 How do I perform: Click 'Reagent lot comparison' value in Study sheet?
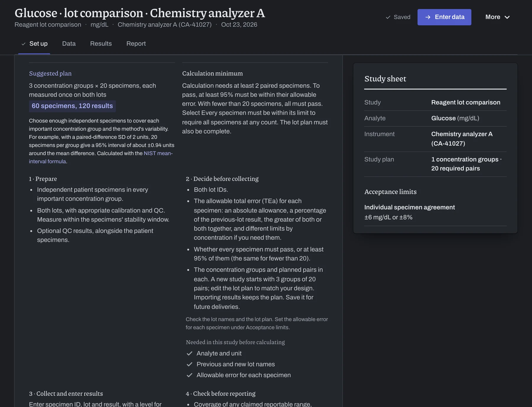tap(465, 102)
